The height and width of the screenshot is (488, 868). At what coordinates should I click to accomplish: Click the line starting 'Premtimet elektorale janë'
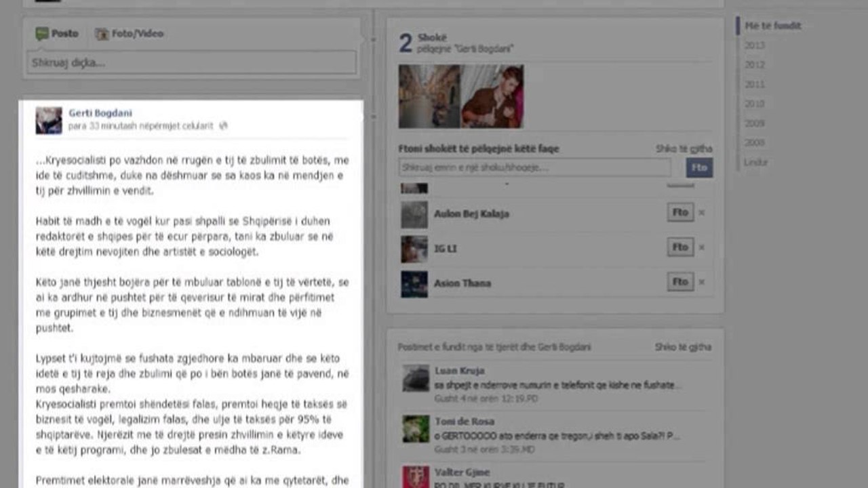tap(193, 481)
